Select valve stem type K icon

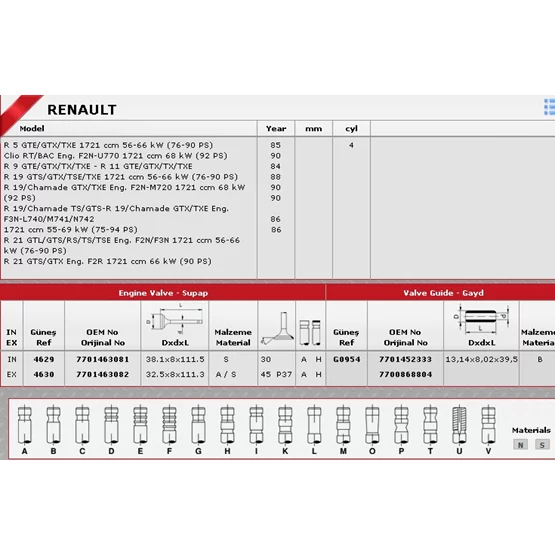point(285,425)
